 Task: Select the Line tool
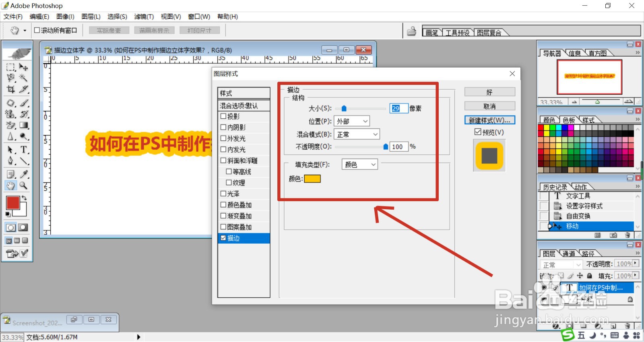24,161
